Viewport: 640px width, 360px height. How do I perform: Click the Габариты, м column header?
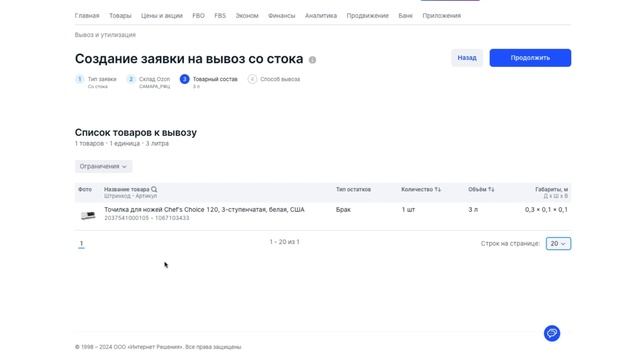(551, 192)
